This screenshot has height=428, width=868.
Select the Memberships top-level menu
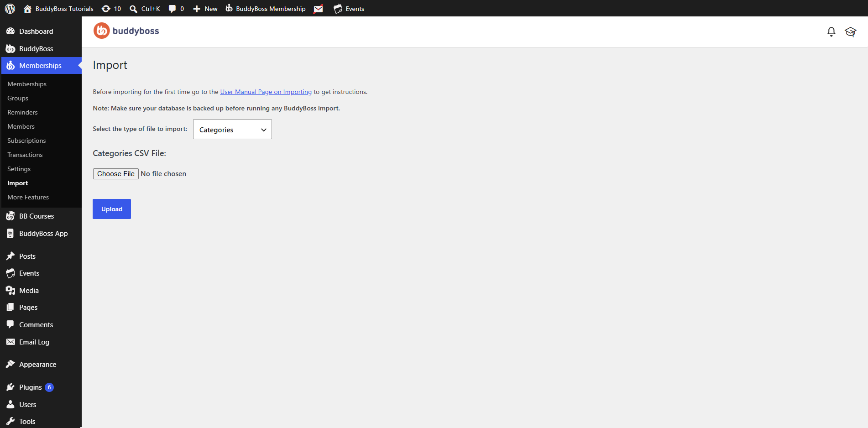(41, 65)
